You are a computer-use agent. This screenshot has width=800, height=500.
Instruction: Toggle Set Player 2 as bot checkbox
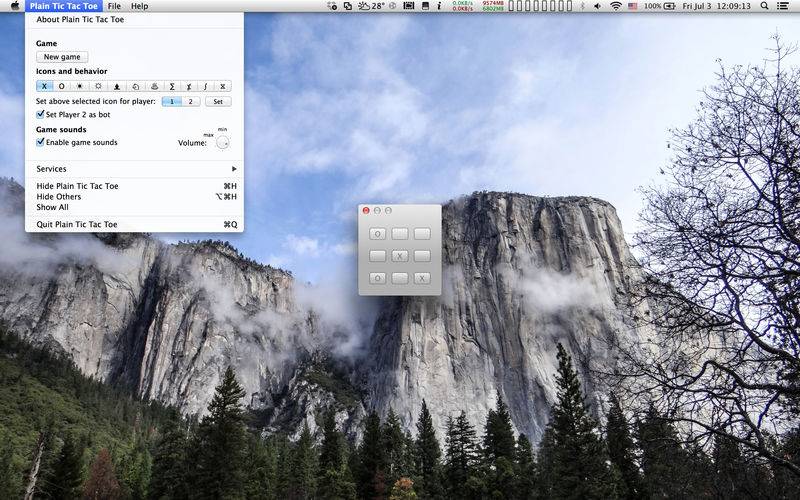(41, 114)
